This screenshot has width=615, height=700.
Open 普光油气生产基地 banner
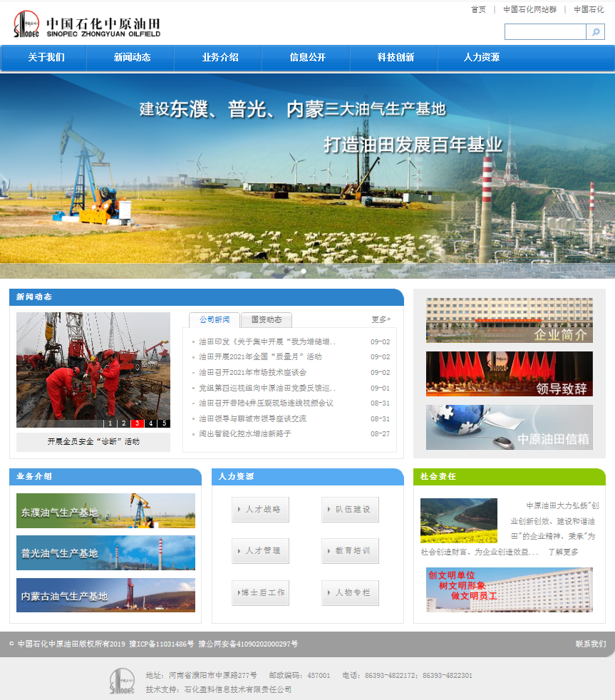(x=105, y=552)
